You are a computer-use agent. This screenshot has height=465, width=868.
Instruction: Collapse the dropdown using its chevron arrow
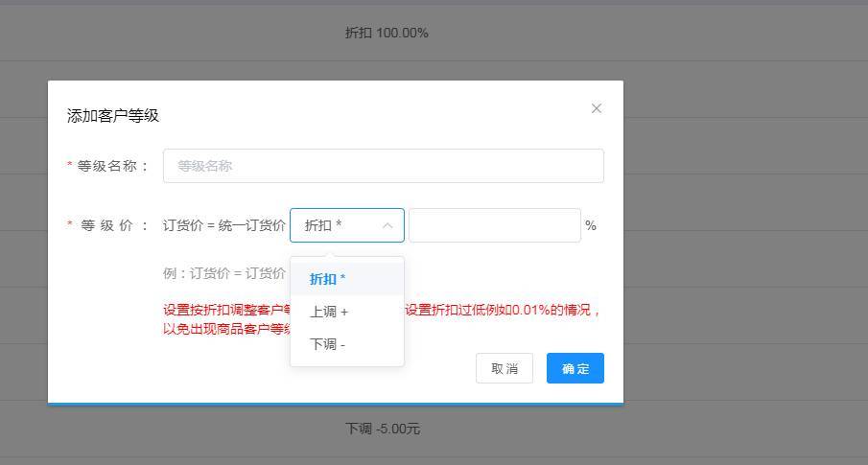[x=387, y=225]
